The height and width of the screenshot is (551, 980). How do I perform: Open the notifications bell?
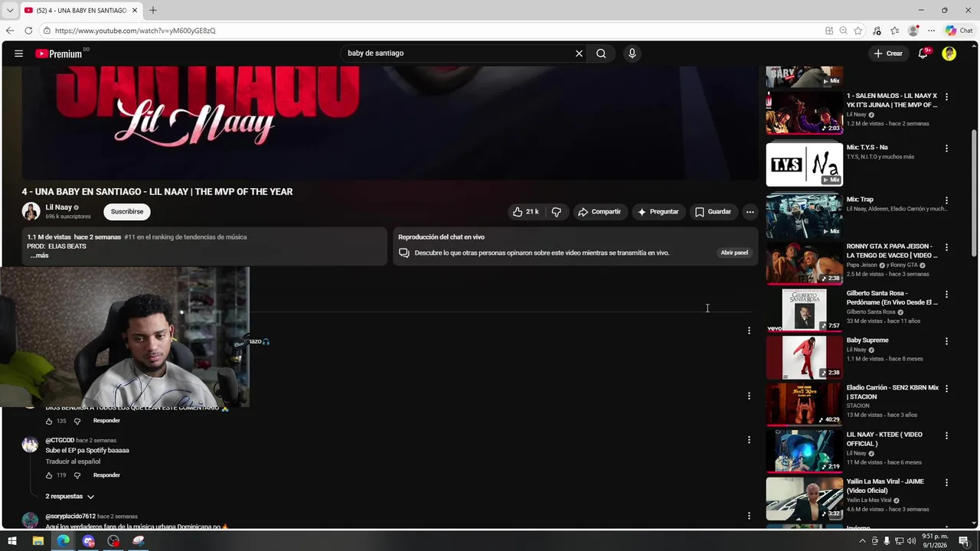coord(924,54)
